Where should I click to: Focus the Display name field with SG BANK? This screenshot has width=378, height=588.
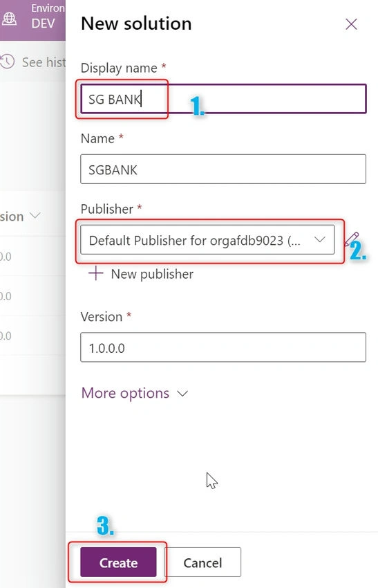[x=223, y=99]
